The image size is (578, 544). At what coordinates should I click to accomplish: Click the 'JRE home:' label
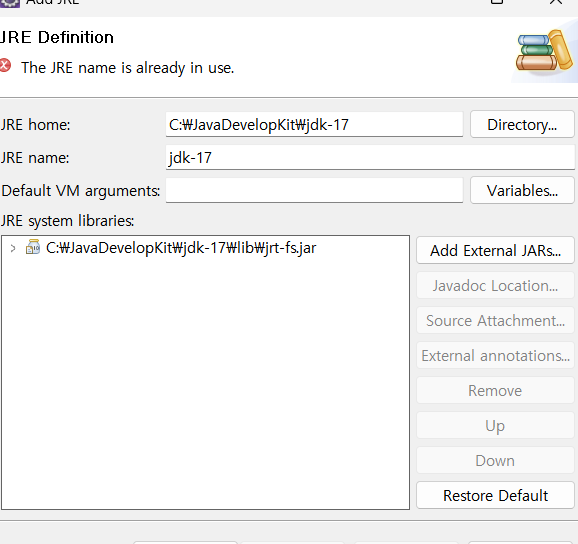point(35,125)
